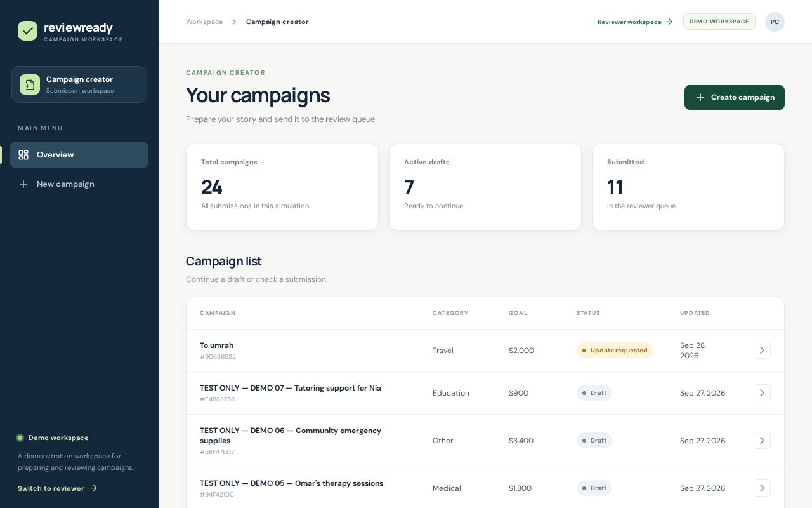Click campaign ID #E4B8875B
Screen dimensions: 812x508
point(217,399)
